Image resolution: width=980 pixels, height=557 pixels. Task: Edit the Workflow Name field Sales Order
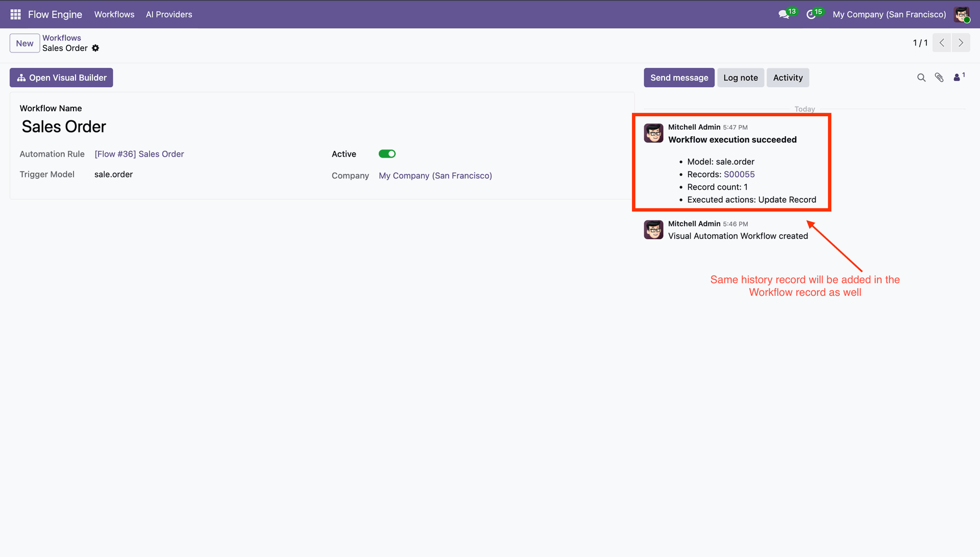[64, 126]
